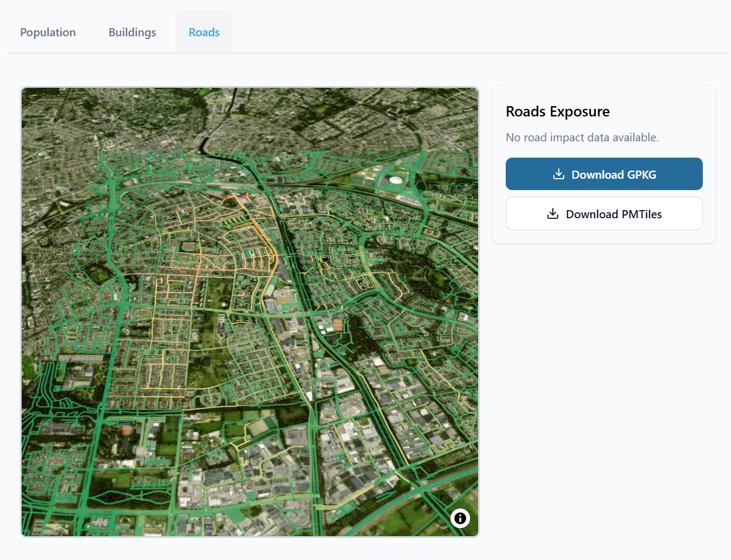731x560 pixels.
Task: Click the white domed building on the map
Action: pos(396,179)
